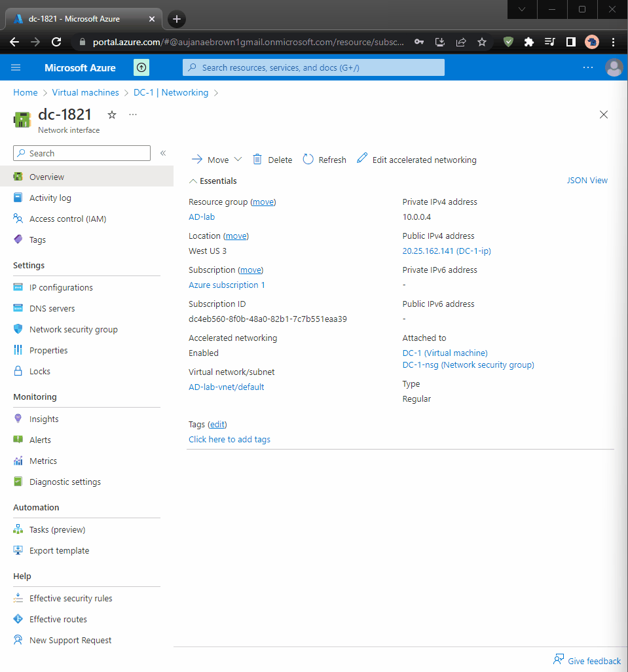628x672 pixels.
Task: Open the AD-lab resource group link
Action: (x=202, y=217)
